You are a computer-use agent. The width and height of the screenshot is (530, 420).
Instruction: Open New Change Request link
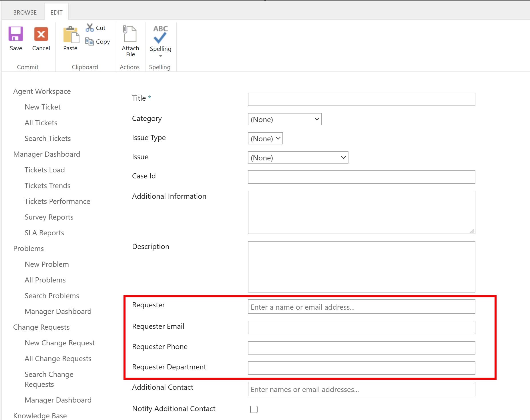click(x=60, y=343)
